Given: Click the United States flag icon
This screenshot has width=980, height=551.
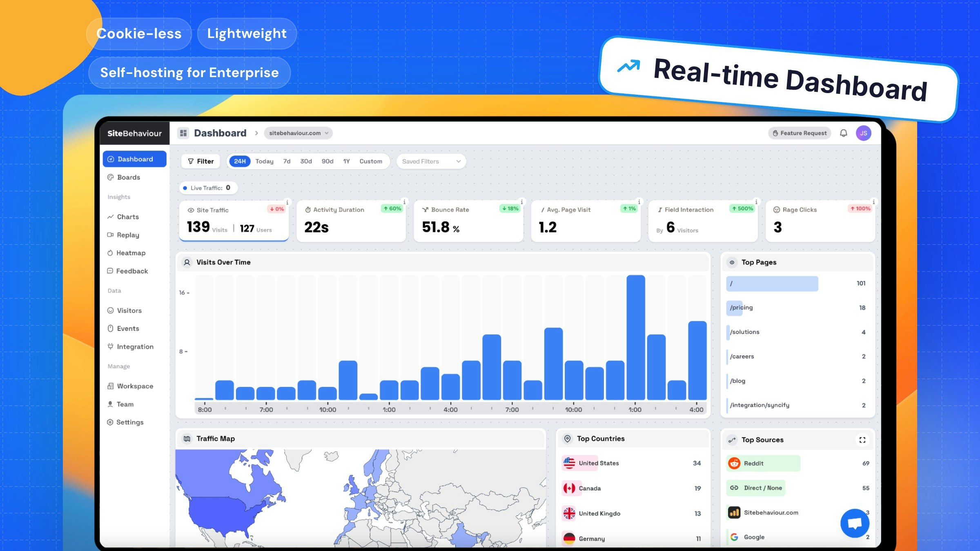Looking at the screenshot, I should (569, 463).
